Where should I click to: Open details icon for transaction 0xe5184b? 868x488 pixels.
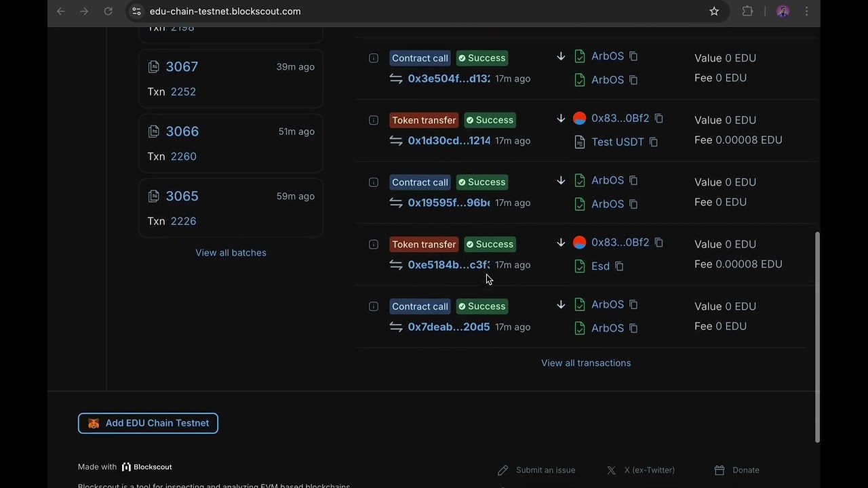pyautogui.click(x=374, y=244)
